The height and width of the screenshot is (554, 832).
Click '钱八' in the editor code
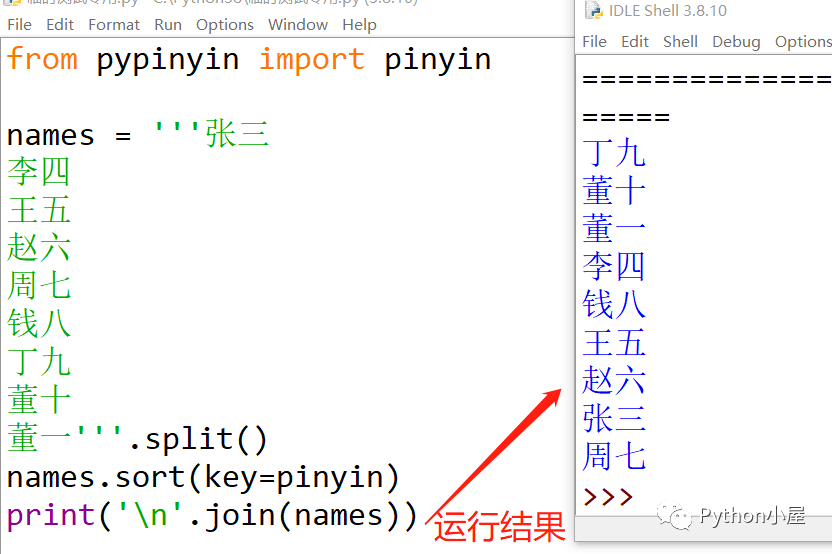coord(38,324)
